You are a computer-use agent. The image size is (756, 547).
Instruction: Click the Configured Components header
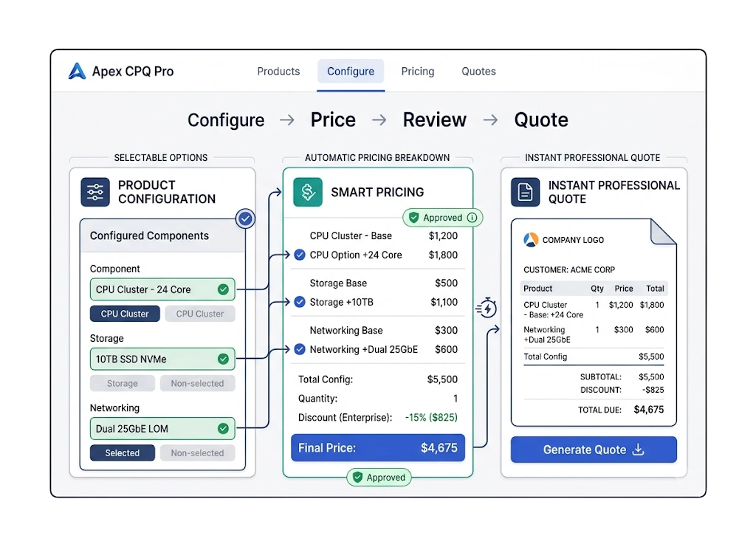click(x=162, y=235)
